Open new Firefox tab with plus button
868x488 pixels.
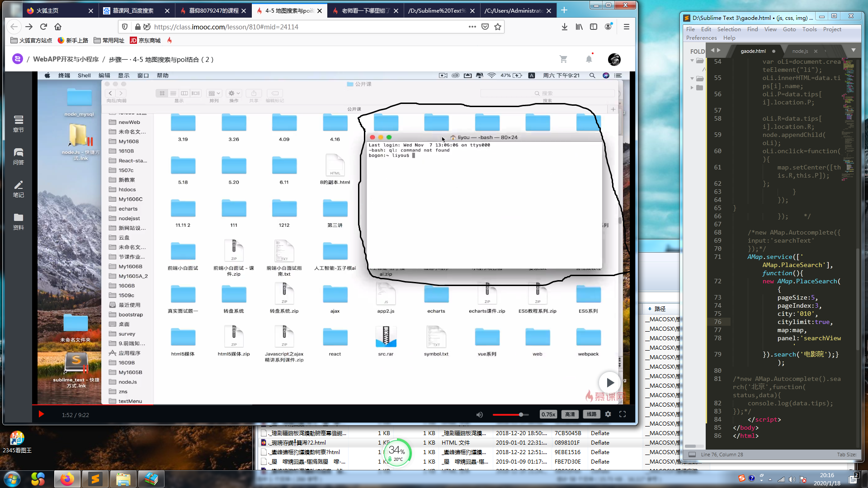pos(564,10)
